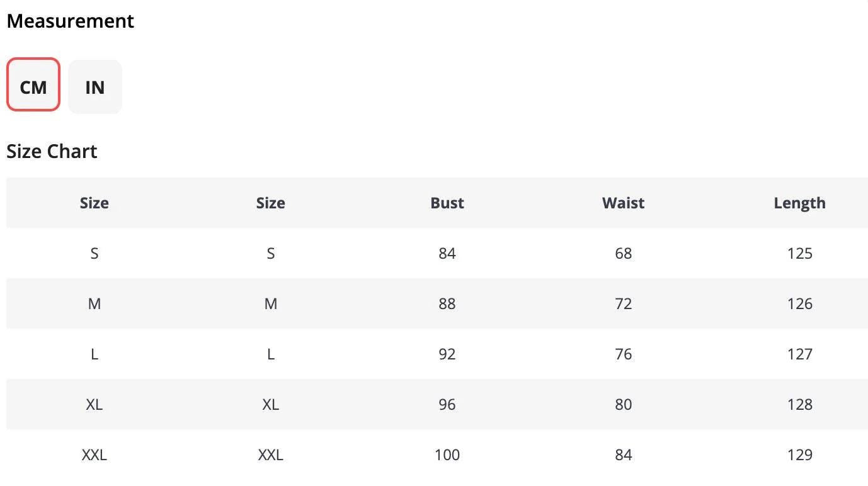Click waist value 72 for size M

tap(624, 303)
